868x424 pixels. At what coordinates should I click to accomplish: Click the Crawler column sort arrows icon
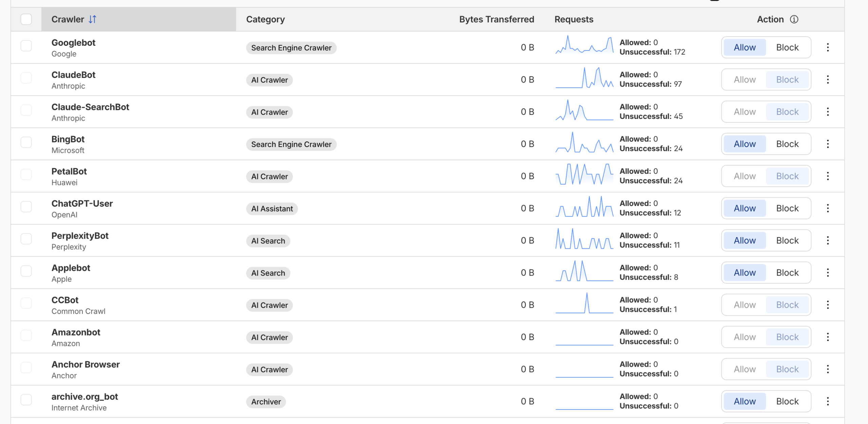92,19
